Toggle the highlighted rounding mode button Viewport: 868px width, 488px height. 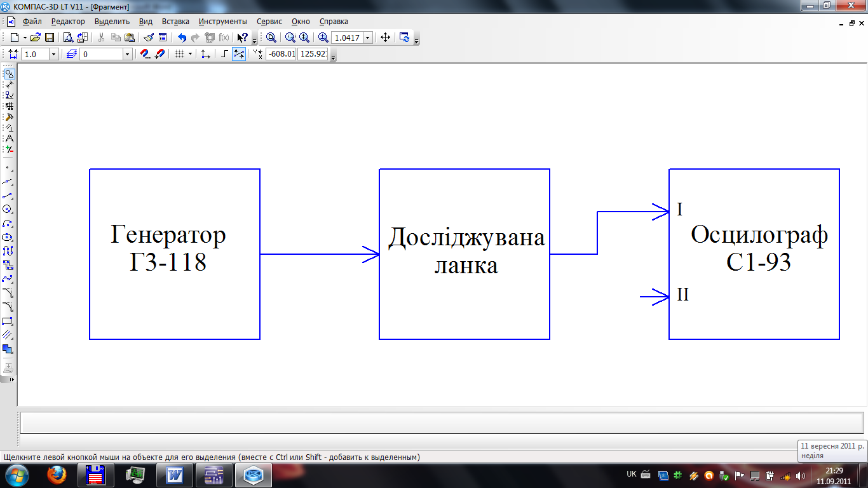[x=239, y=55]
